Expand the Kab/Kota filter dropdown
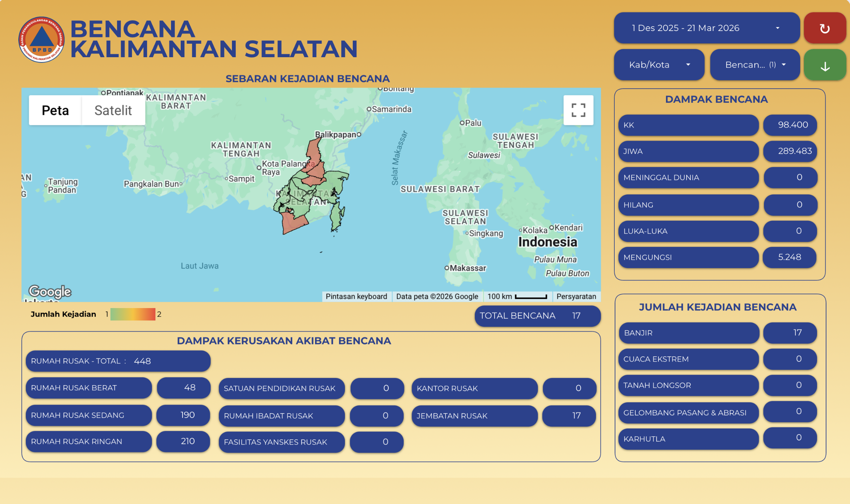The width and height of the screenshot is (850, 504). pyautogui.click(x=659, y=65)
